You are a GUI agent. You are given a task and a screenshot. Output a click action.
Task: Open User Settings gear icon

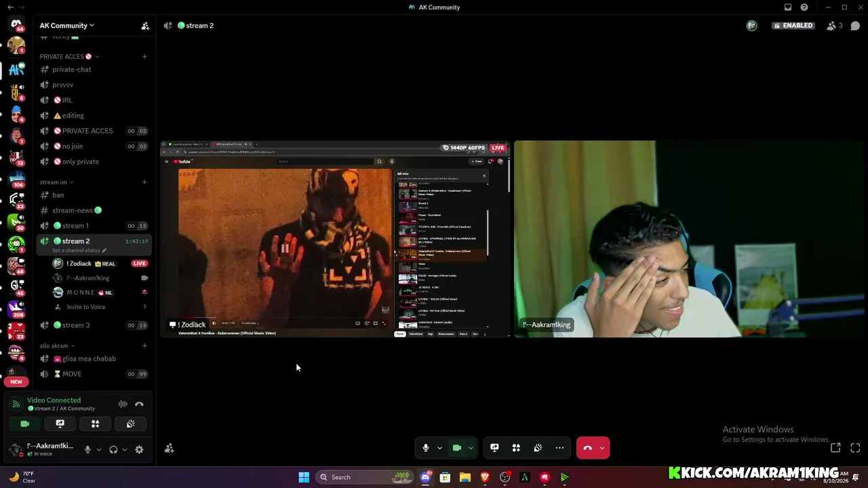(x=139, y=449)
